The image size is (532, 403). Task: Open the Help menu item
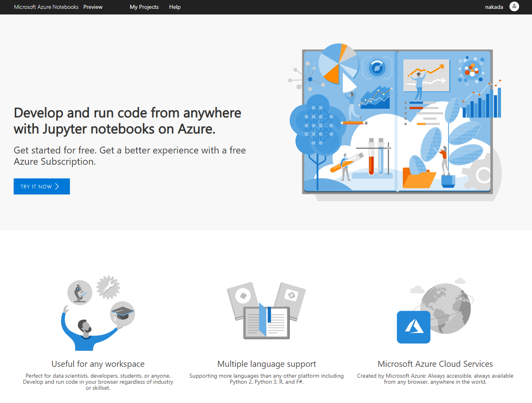point(175,7)
